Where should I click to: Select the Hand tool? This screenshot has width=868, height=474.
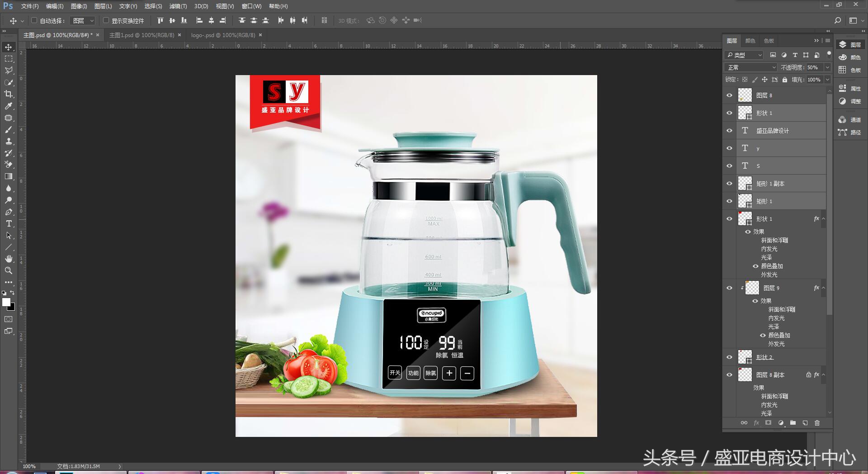[x=8, y=259]
